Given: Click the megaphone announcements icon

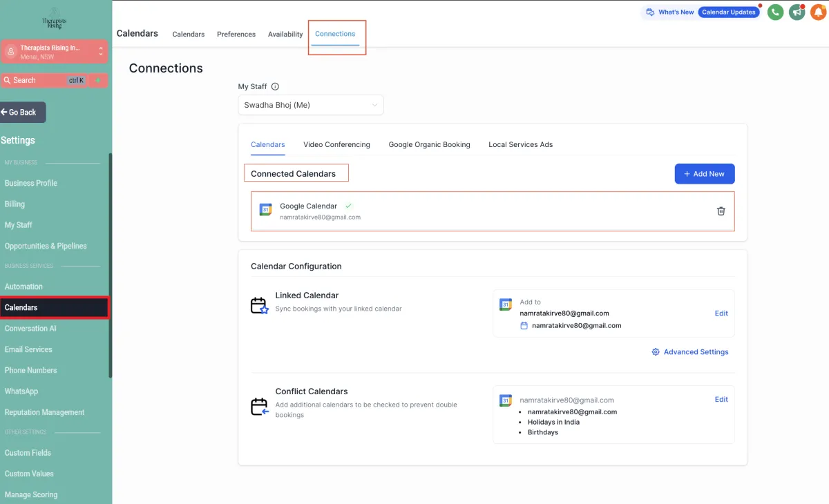Looking at the screenshot, I should [x=797, y=12].
